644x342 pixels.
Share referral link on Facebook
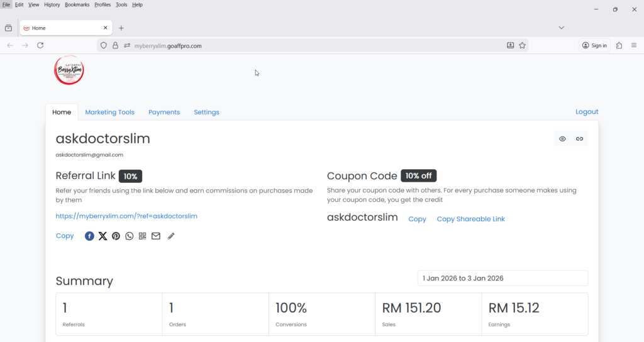[89, 236]
